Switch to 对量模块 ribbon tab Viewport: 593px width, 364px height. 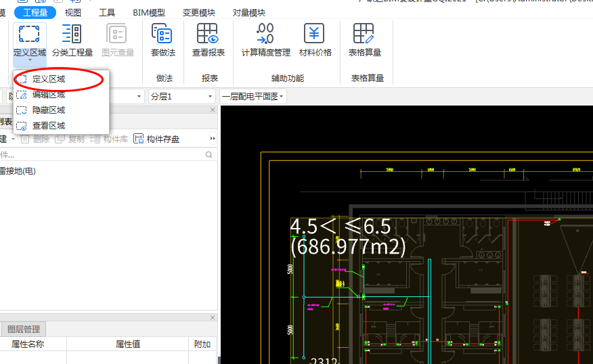pos(248,12)
